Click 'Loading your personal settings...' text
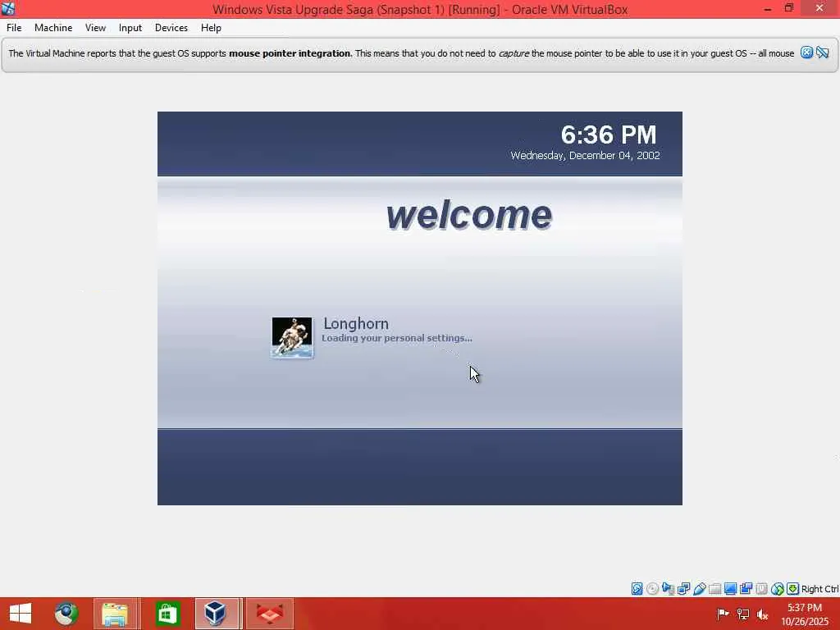This screenshot has width=840, height=630. coord(397,338)
